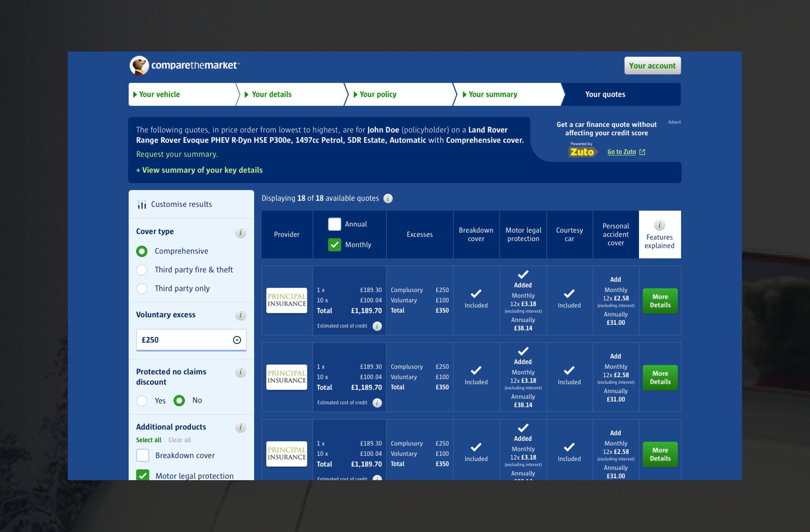
Task: Click the Your account button
Action: 652,66
